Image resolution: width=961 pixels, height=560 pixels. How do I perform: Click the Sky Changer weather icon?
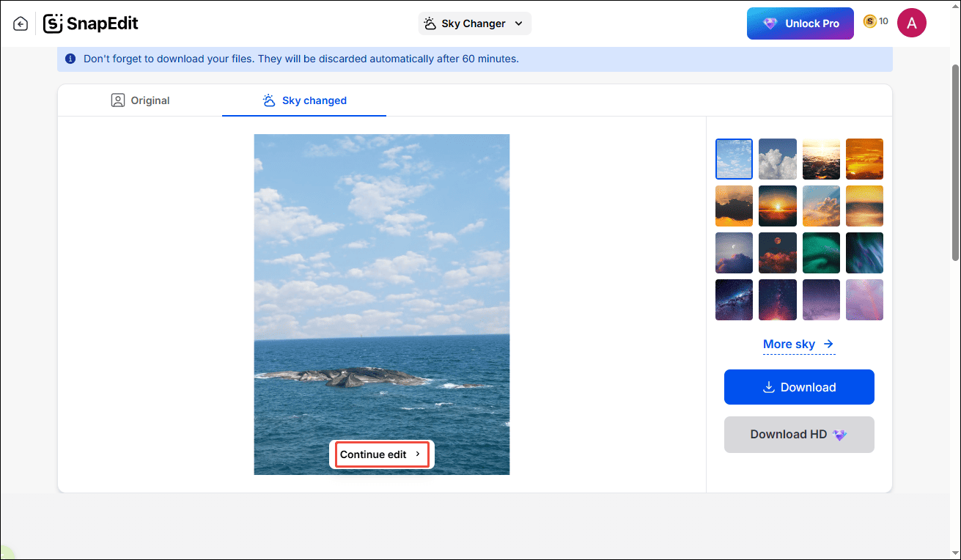click(x=430, y=23)
